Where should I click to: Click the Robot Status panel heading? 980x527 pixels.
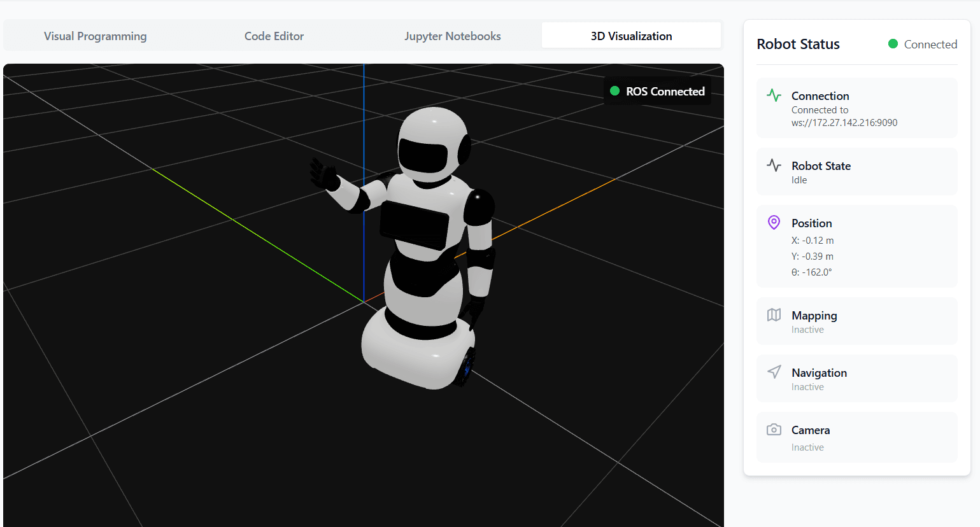pos(798,44)
